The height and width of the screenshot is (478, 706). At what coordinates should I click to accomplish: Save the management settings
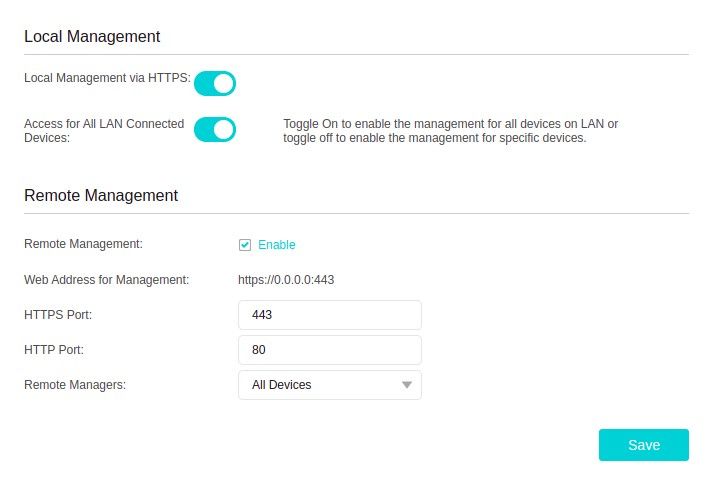[643, 445]
